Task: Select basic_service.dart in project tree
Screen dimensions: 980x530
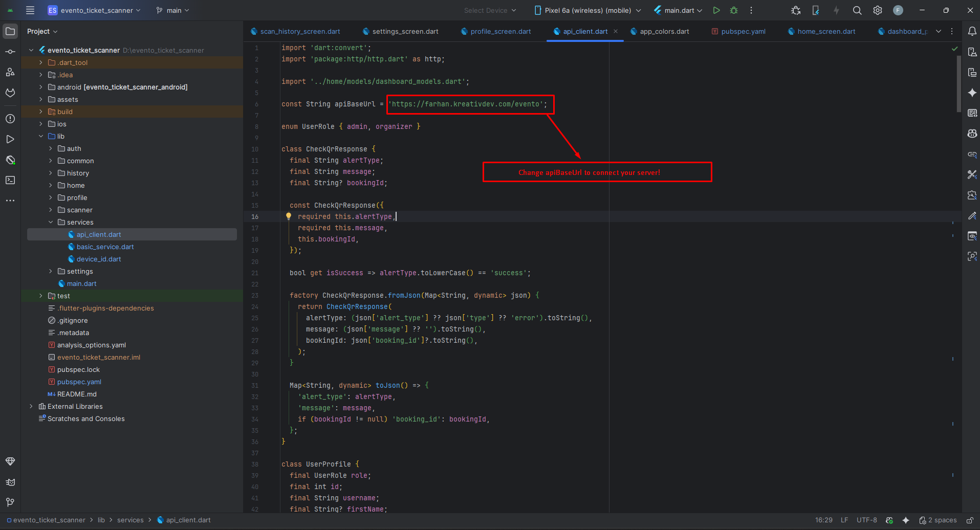Action: [x=105, y=247]
